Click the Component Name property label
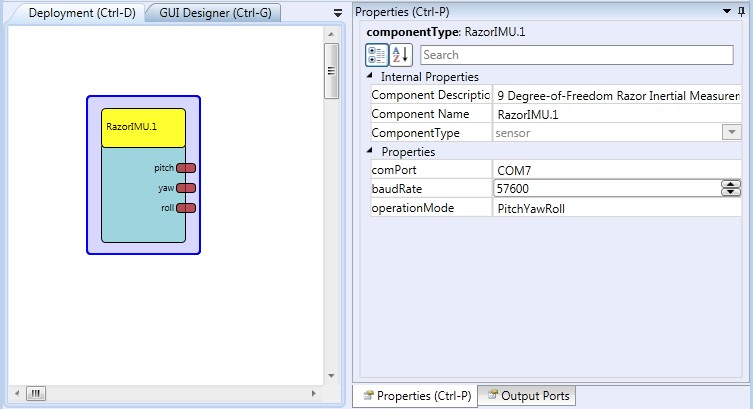 (420, 114)
